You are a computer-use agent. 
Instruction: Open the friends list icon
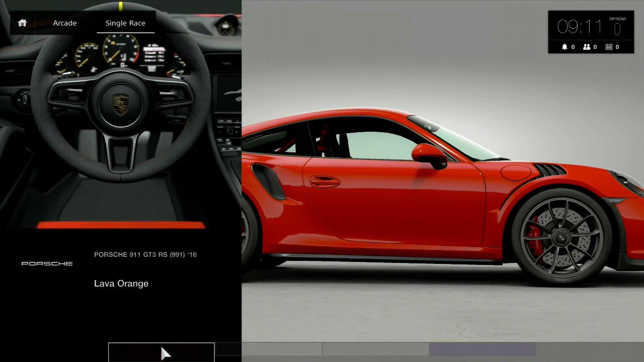[587, 47]
